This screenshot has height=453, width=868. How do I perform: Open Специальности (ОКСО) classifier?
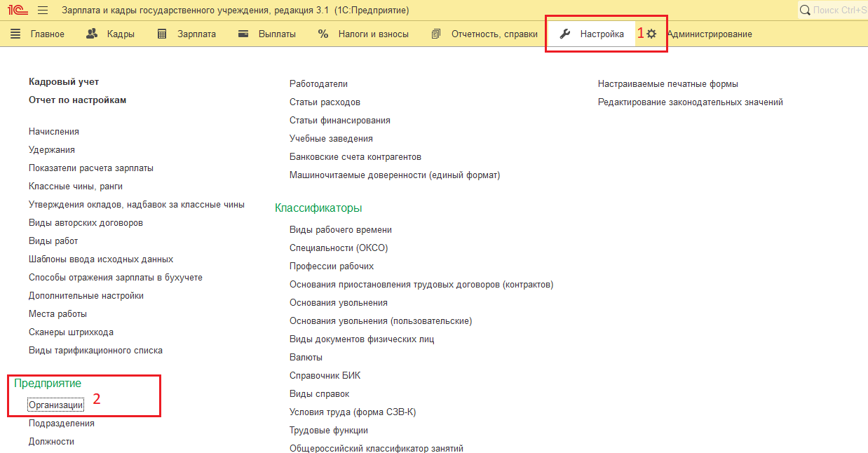339,248
